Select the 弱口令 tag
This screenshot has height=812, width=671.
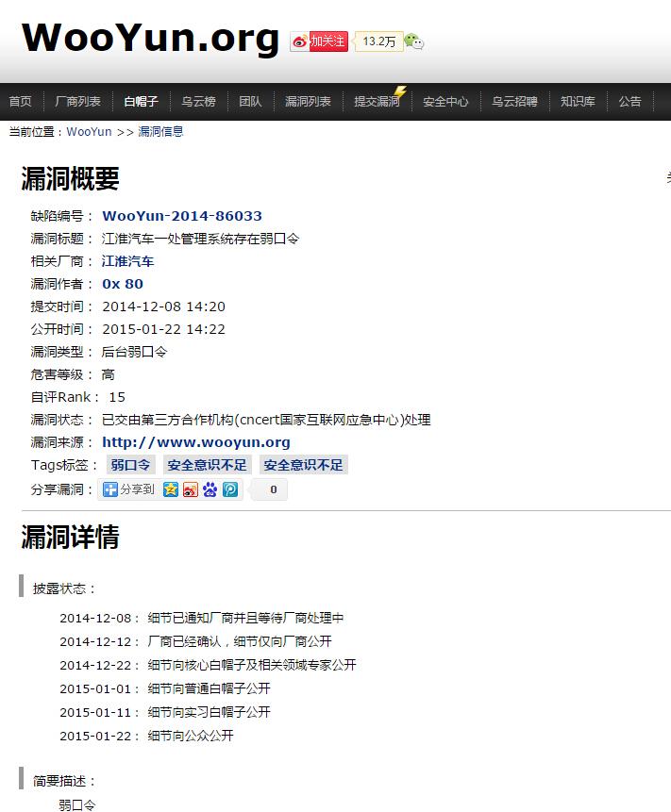click(130, 465)
